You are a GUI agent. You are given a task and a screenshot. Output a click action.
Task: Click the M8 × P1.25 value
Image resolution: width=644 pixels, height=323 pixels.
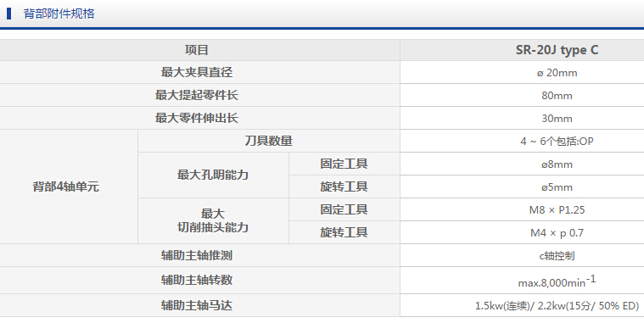pyautogui.click(x=557, y=209)
